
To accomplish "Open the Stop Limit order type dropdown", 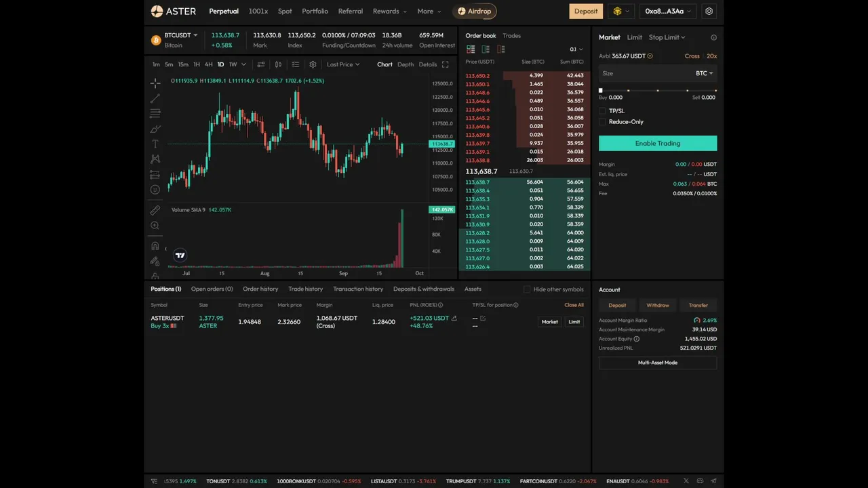I will tap(667, 37).
